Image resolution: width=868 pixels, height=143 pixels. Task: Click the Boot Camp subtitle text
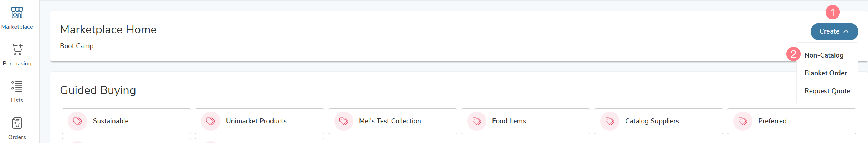(x=77, y=46)
